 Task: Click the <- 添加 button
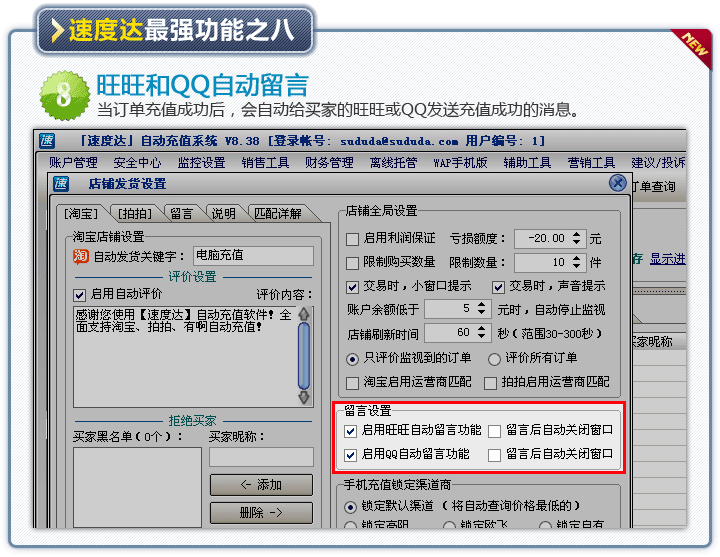(261, 485)
